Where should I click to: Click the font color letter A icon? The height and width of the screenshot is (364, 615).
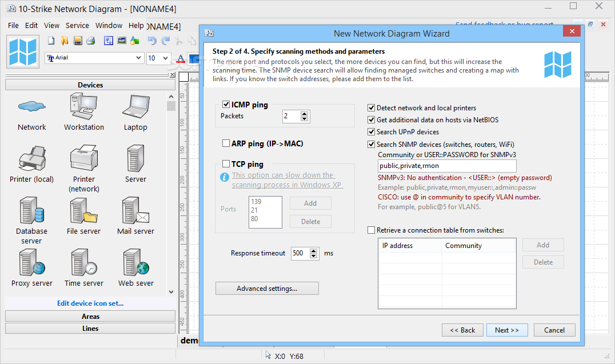(181, 58)
